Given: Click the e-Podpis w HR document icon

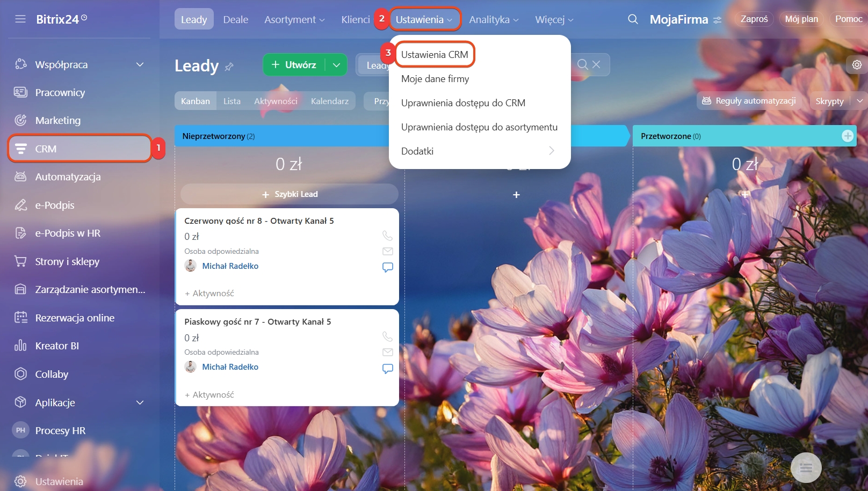Looking at the screenshot, I should (20, 233).
